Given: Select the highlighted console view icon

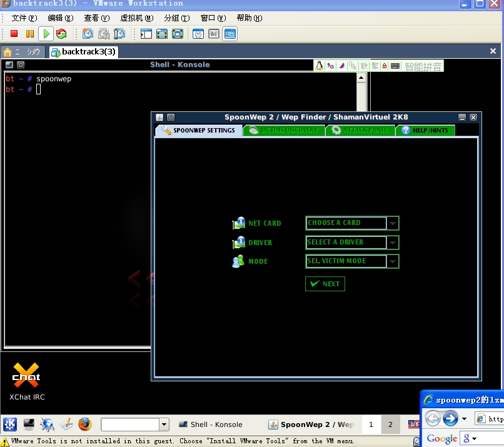Looking at the screenshot, I should (x=230, y=34).
